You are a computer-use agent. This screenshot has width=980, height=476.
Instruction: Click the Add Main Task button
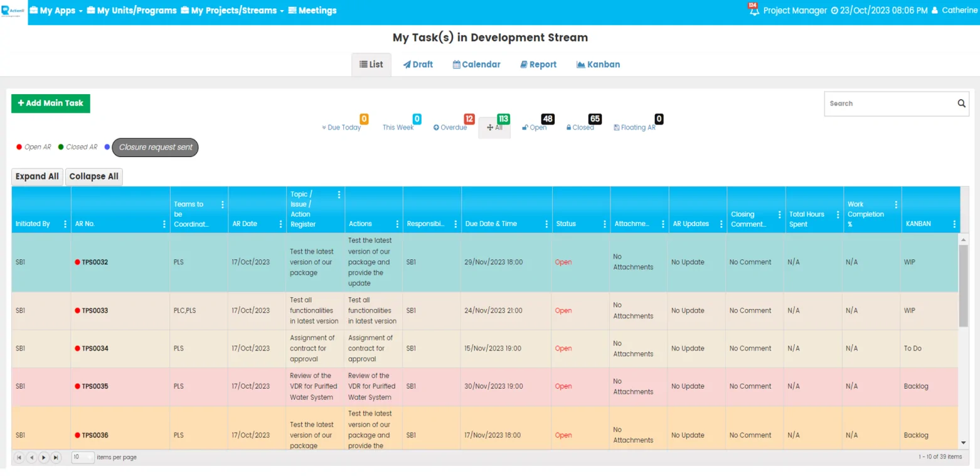(x=51, y=104)
